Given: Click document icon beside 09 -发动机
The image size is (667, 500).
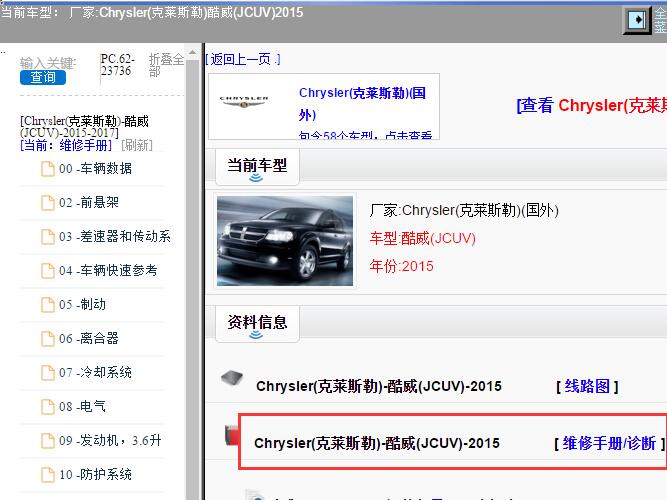Looking at the screenshot, I should (x=48, y=441).
